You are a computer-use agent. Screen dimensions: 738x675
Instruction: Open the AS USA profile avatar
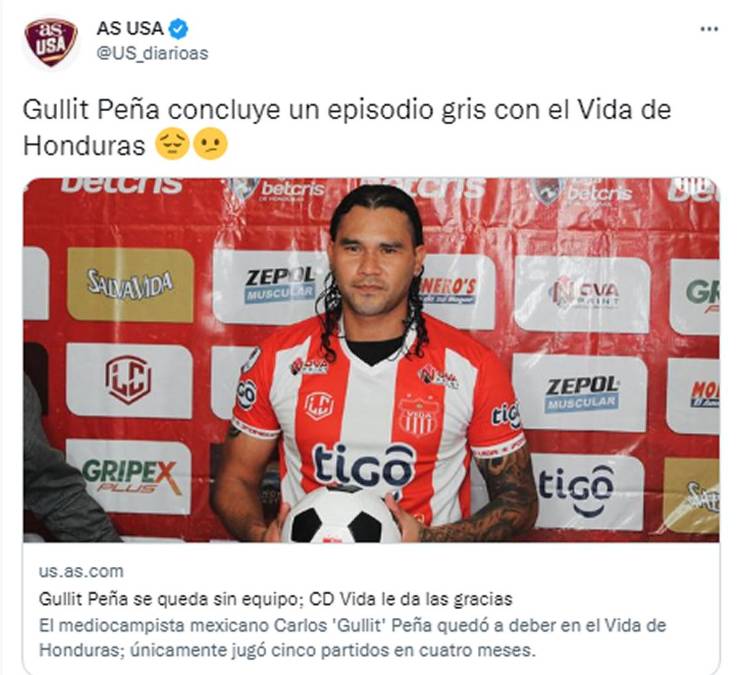point(51,42)
